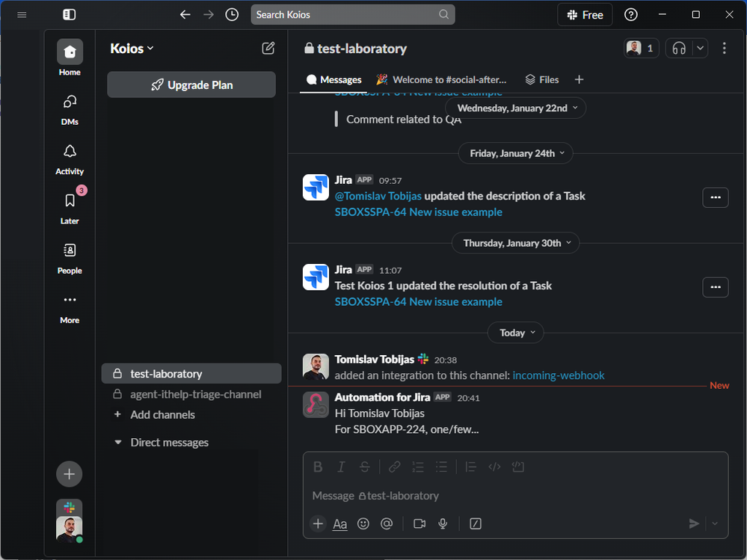
Task: Open more actions for 09:57 Jira message
Action: (715, 197)
